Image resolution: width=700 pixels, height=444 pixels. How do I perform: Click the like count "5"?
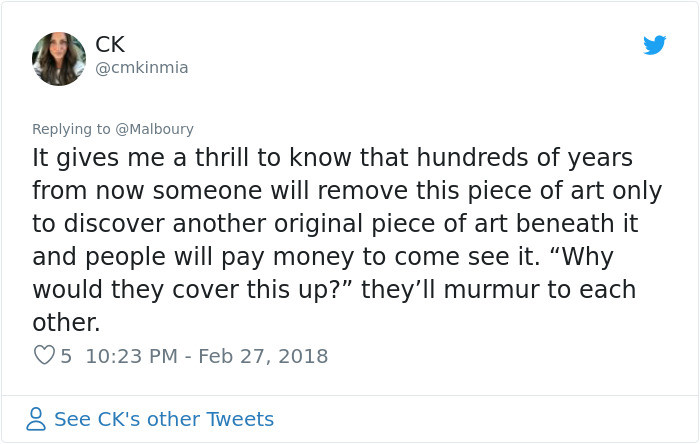pyautogui.click(x=66, y=355)
